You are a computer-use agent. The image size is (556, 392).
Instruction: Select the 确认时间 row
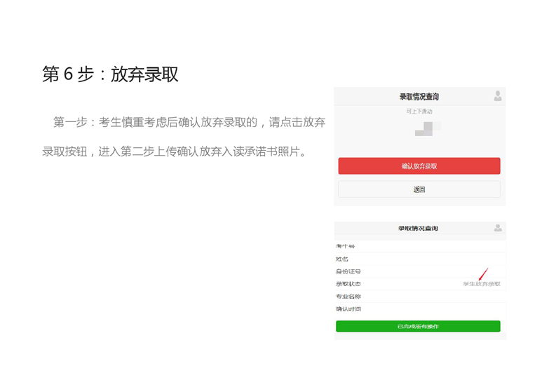[x=419, y=309]
